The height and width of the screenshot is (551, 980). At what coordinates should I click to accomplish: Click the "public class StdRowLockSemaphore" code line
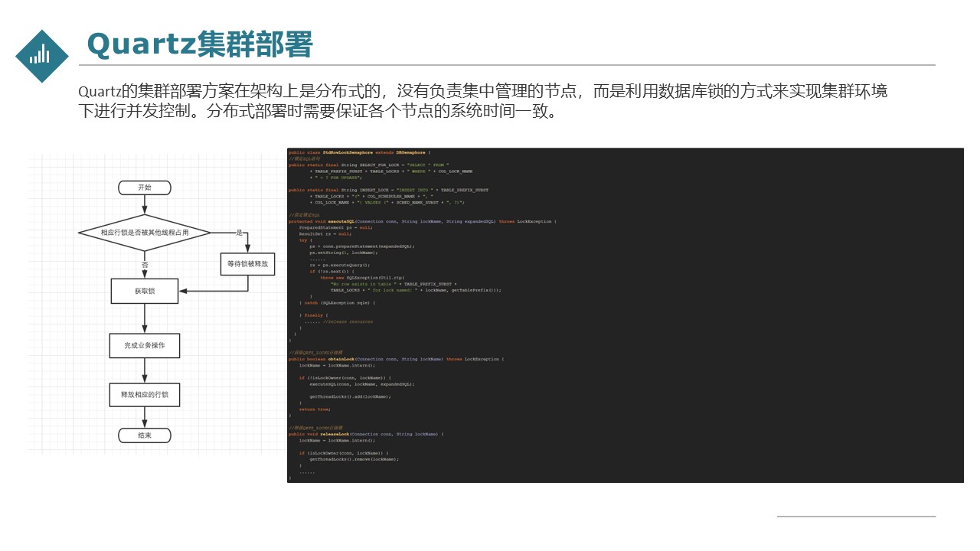click(360, 152)
